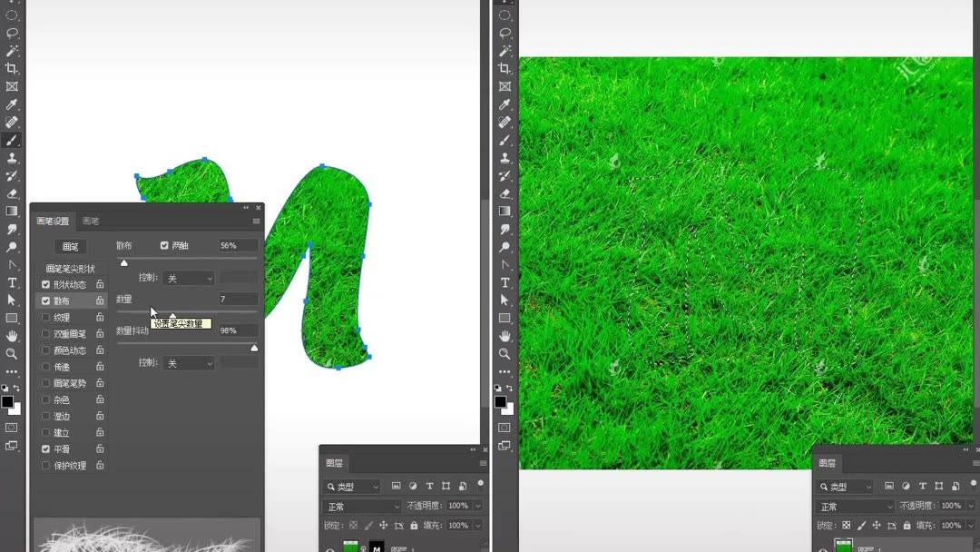Filter for type layers in the Layers panel
The image size is (980, 552).
[429, 486]
